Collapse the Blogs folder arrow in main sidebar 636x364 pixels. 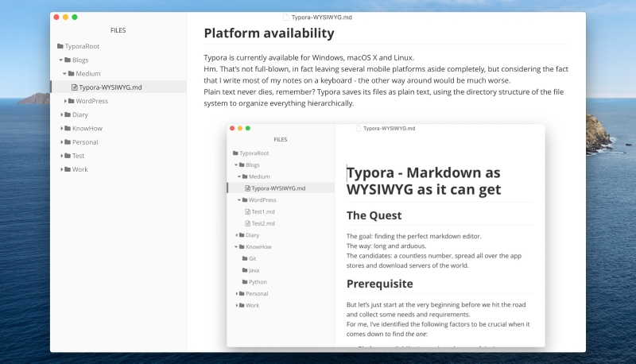pos(61,60)
